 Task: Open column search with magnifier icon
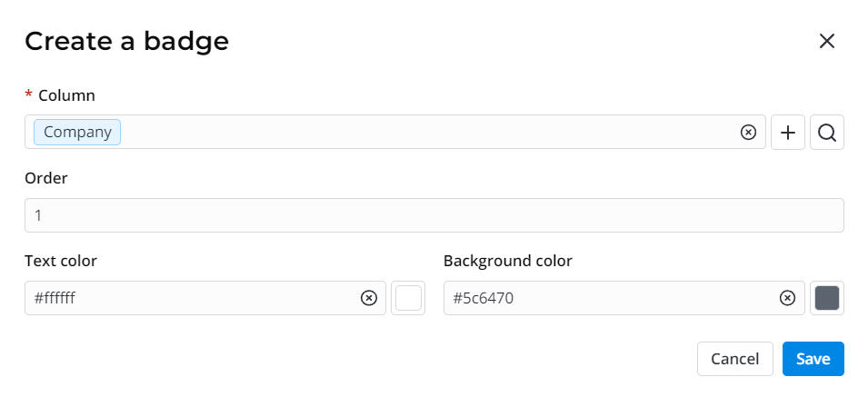point(826,133)
